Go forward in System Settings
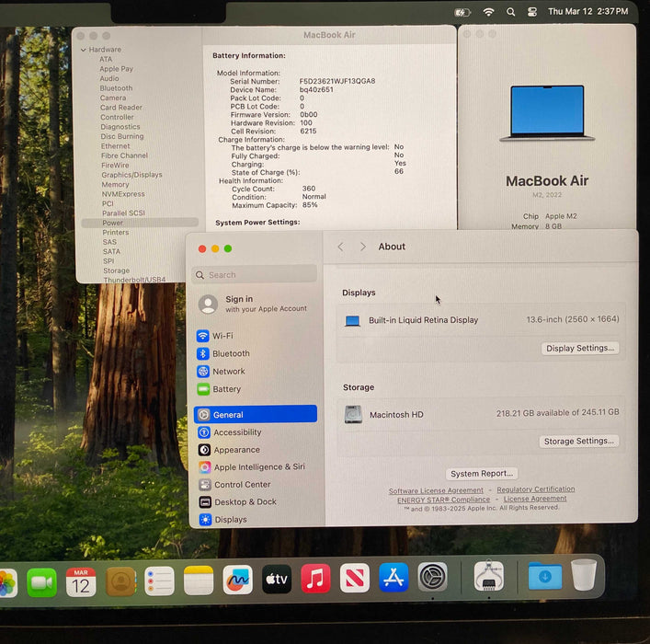 tap(363, 247)
